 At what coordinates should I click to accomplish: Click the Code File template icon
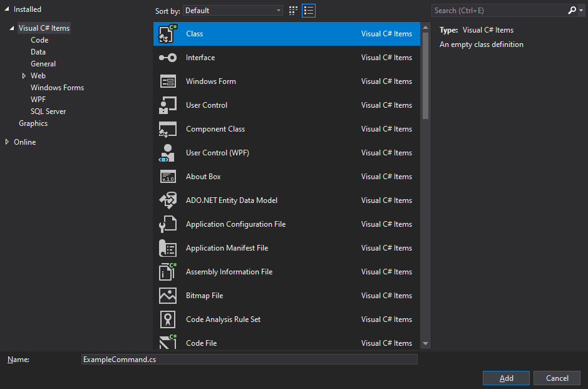point(168,342)
